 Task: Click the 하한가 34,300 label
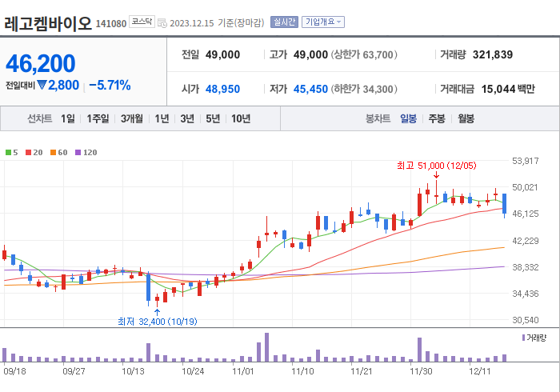[364, 89]
